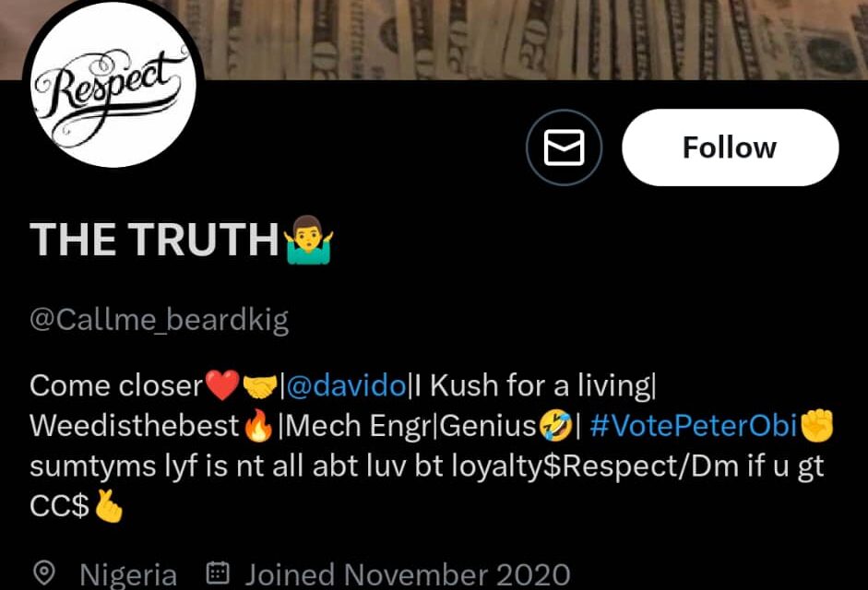This screenshot has width=868, height=590.
Task: Click the raised fist emoji
Action: (816, 425)
